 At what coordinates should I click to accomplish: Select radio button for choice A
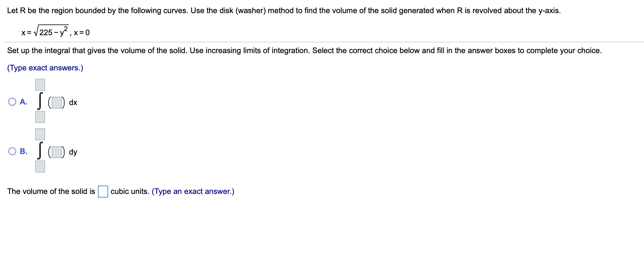(12, 102)
